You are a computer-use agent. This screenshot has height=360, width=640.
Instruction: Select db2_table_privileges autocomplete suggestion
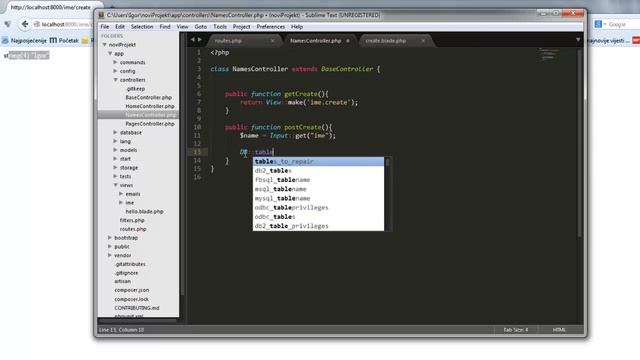(318, 226)
